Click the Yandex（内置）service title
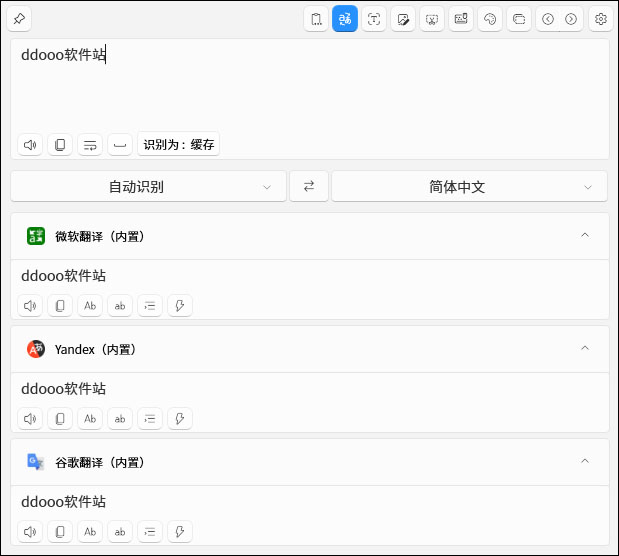 [x=96, y=349]
